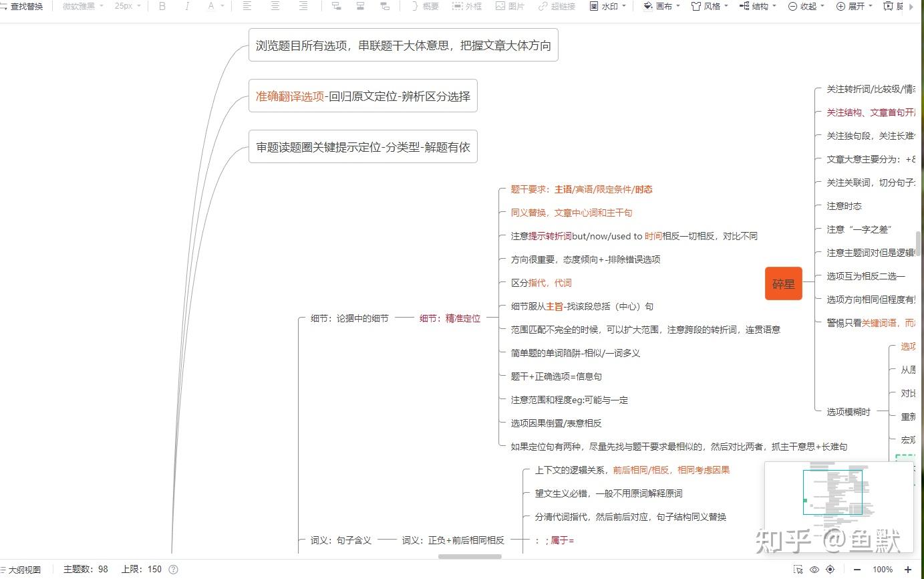Locate center topic with target icon
Viewport: 924px width, 579px height.
830,570
